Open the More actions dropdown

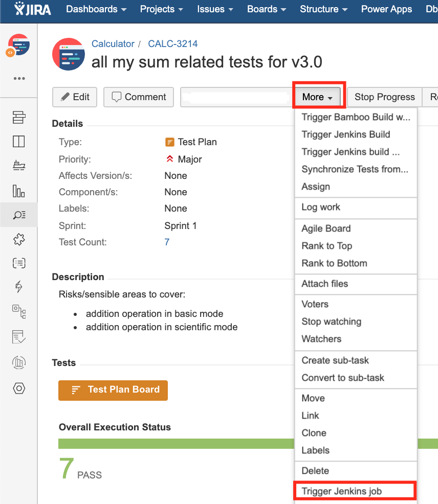pyautogui.click(x=317, y=97)
